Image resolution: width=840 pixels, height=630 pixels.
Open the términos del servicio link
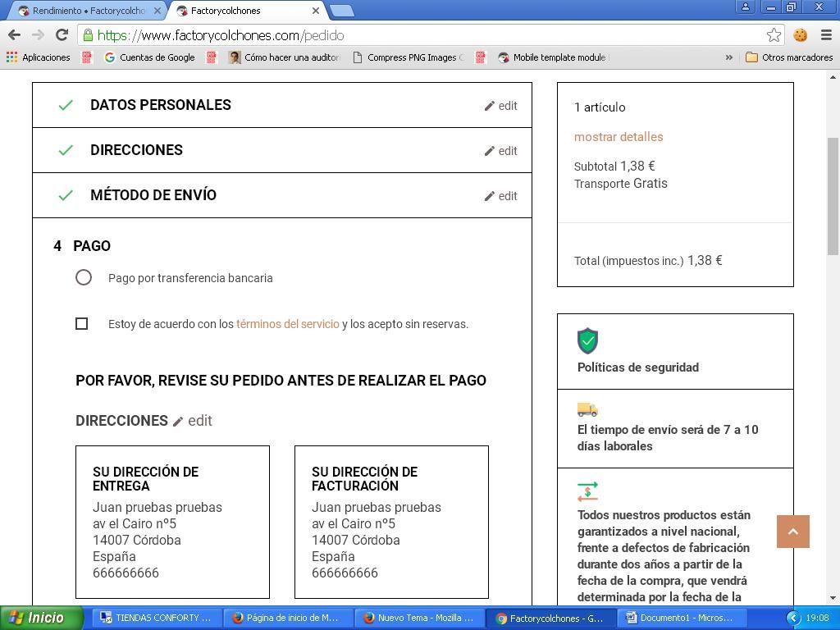click(x=288, y=324)
